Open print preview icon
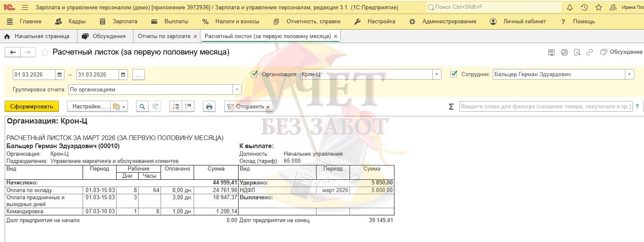The width and height of the screenshot is (644, 242). point(577,52)
